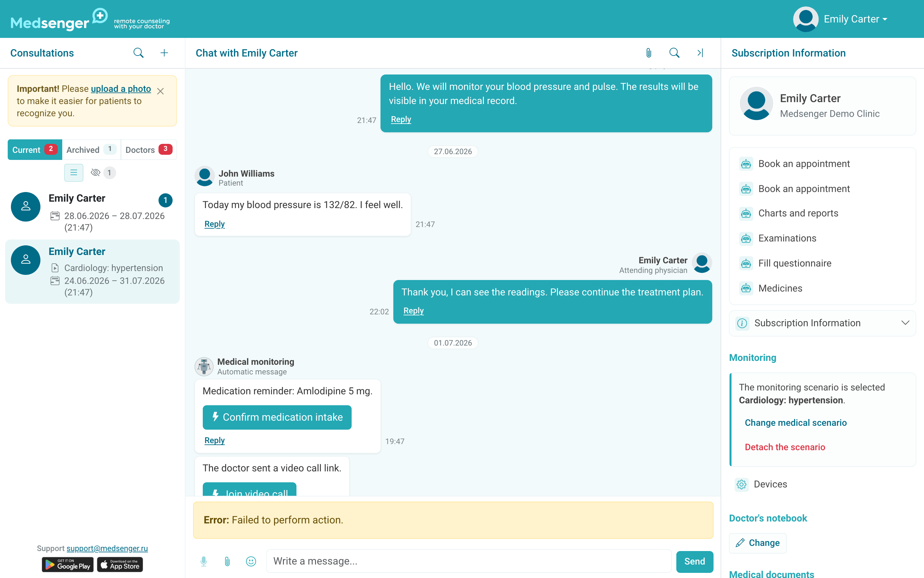Click unread badge on first Emily Carter consultation
924x578 pixels.
pos(165,200)
